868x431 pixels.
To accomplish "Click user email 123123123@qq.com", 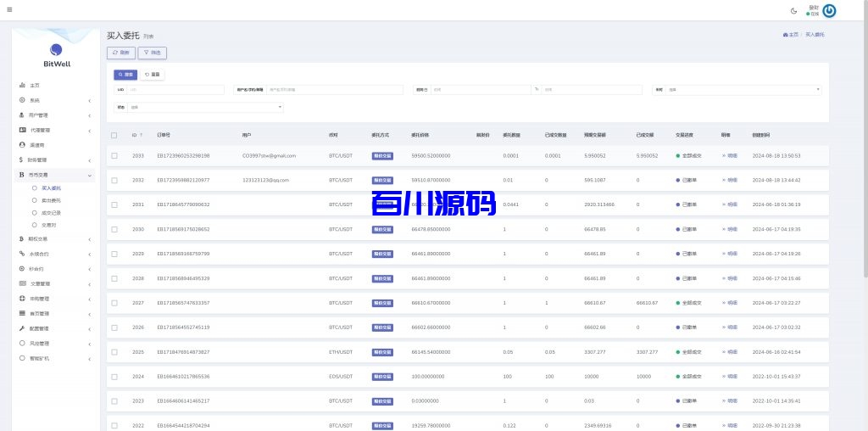I will tap(265, 180).
